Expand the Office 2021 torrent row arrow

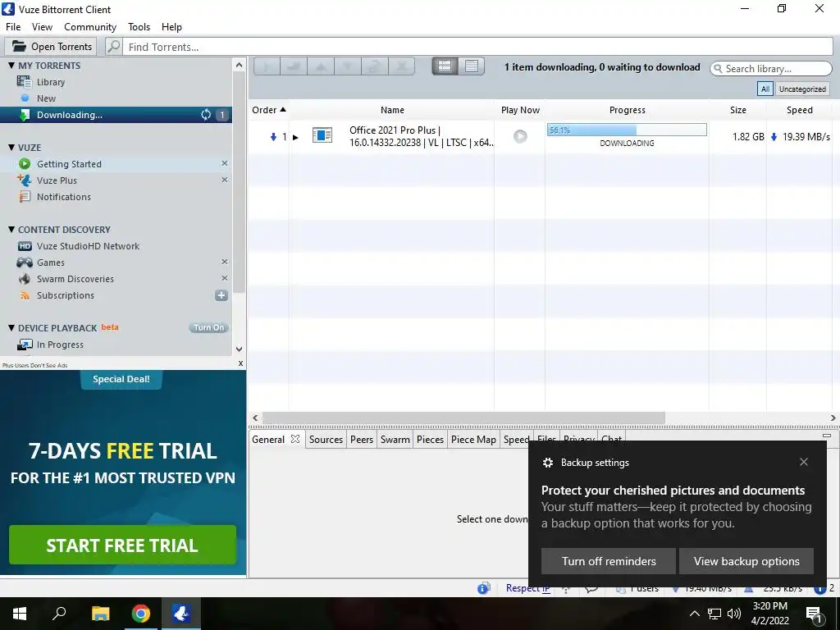[295, 137]
